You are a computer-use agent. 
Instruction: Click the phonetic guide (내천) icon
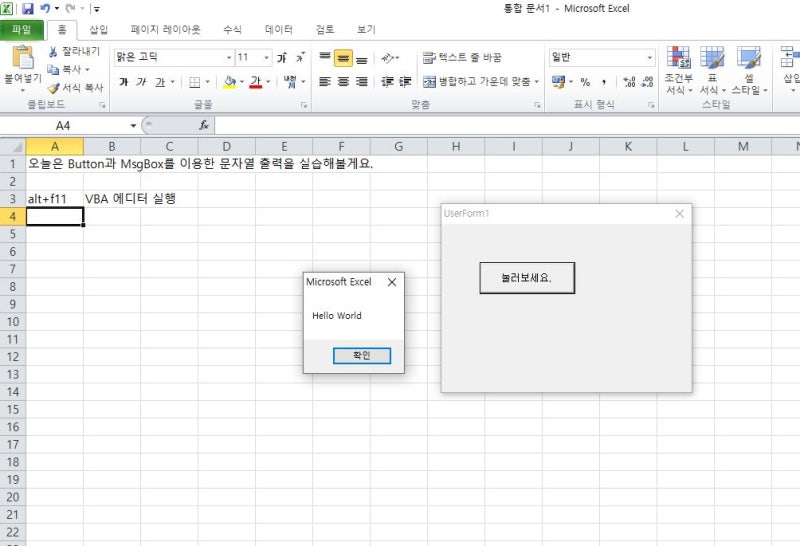[290, 82]
